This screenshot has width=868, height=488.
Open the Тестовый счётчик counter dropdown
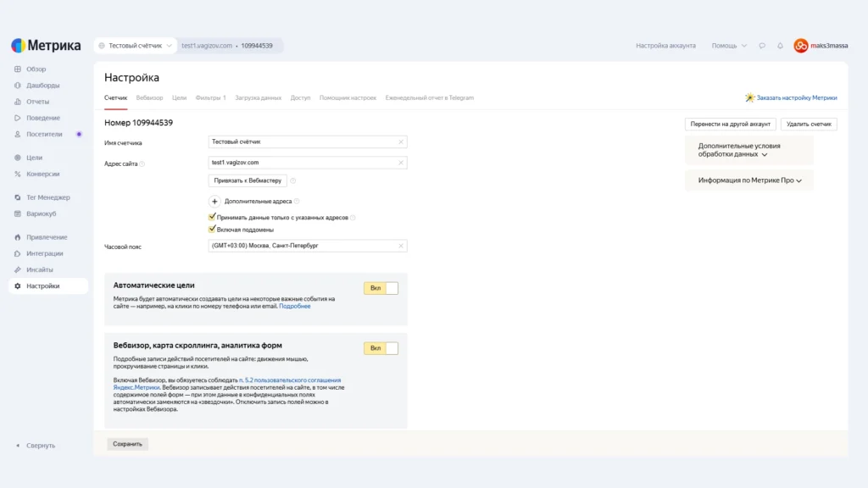click(135, 46)
